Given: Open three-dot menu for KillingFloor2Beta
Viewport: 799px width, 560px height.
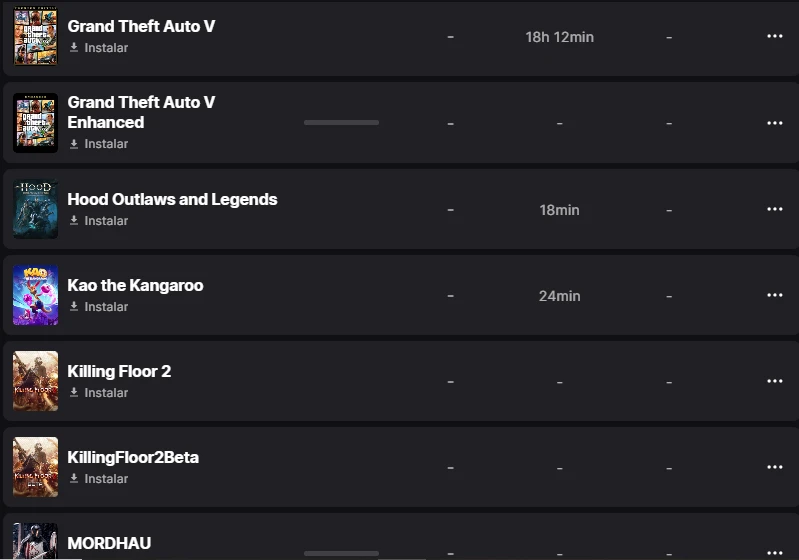Looking at the screenshot, I should click(774, 468).
